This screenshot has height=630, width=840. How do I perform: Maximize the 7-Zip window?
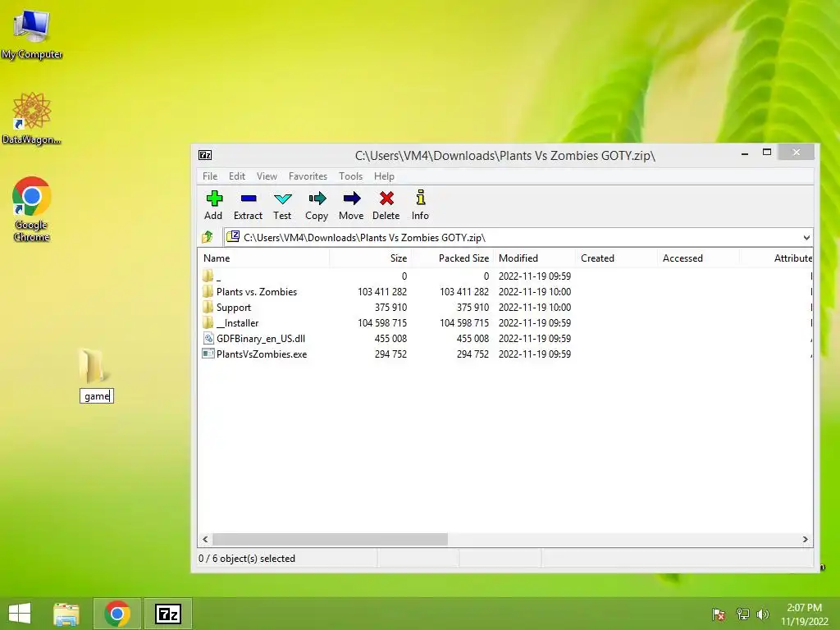pos(767,152)
